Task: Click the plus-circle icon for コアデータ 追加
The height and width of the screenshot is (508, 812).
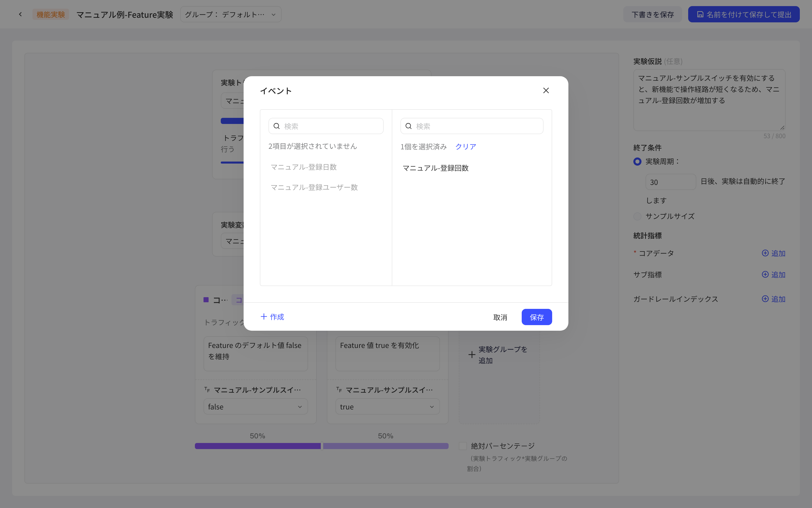Action: (765, 253)
